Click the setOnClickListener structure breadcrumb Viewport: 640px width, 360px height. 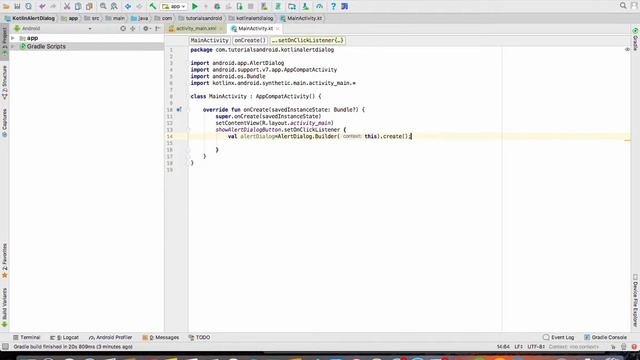[308, 40]
